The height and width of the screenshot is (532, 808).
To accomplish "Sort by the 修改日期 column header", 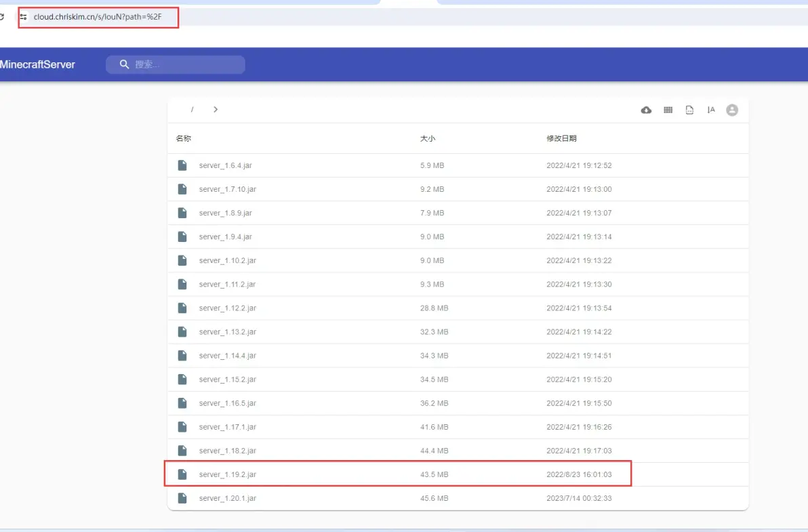I will 562,138.
